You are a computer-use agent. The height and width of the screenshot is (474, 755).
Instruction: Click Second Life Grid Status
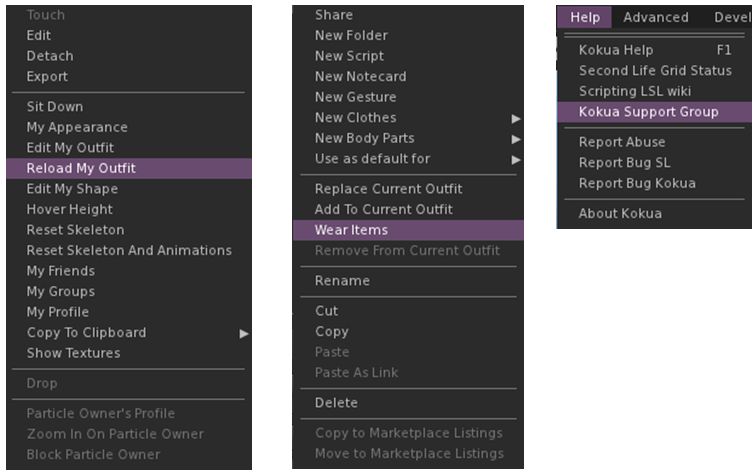(655, 71)
